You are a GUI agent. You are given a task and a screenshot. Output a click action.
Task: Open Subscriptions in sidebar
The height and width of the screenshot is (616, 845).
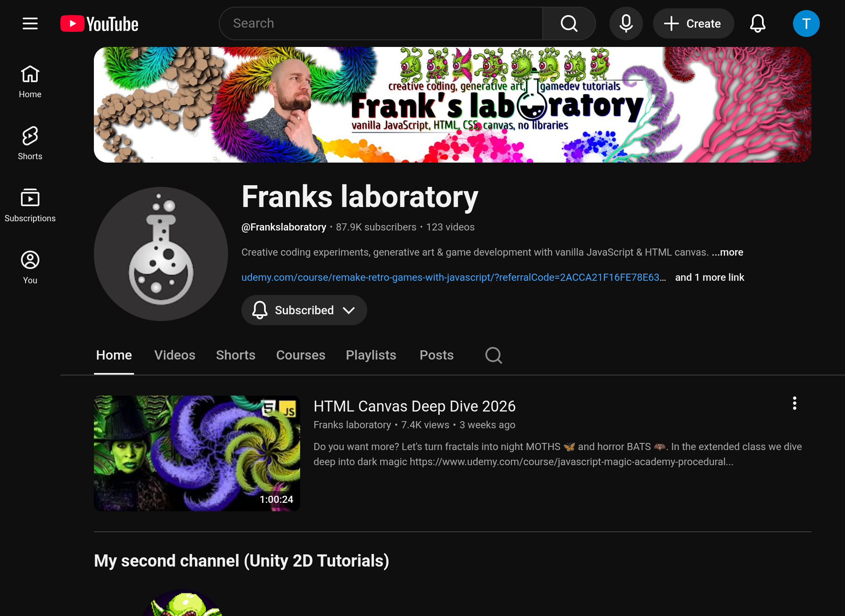click(30, 205)
